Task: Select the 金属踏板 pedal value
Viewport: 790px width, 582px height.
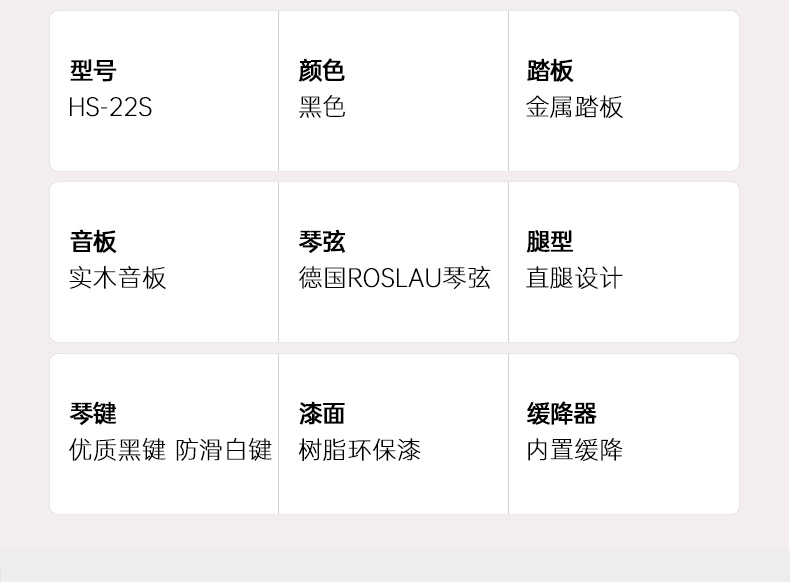Action: [574, 107]
